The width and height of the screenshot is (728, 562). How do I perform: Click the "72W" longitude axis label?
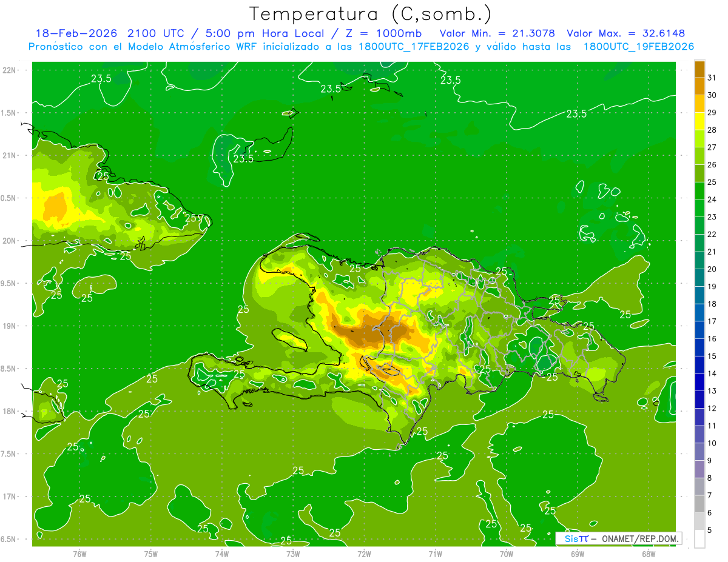(x=364, y=554)
